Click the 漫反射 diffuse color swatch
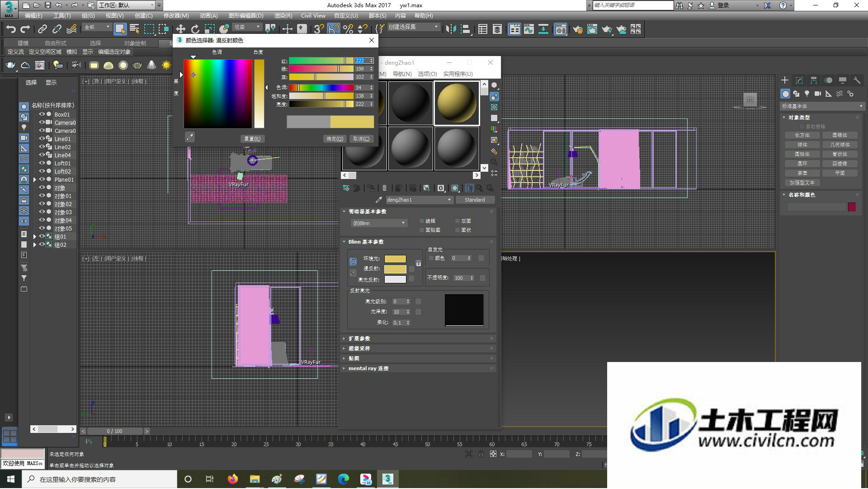 click(395, 269)
